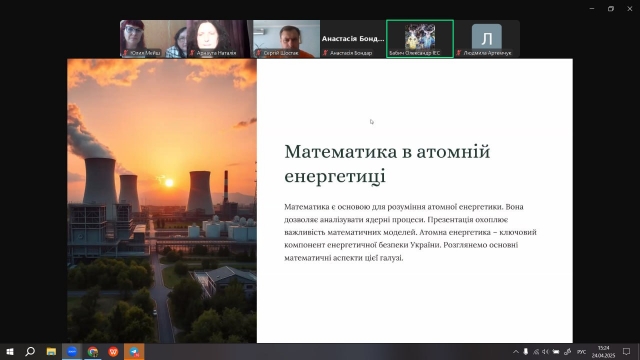Screen dimensions: 640x360
Task: Open File Explorer from the taskbar
Action: tap(51, 351)
